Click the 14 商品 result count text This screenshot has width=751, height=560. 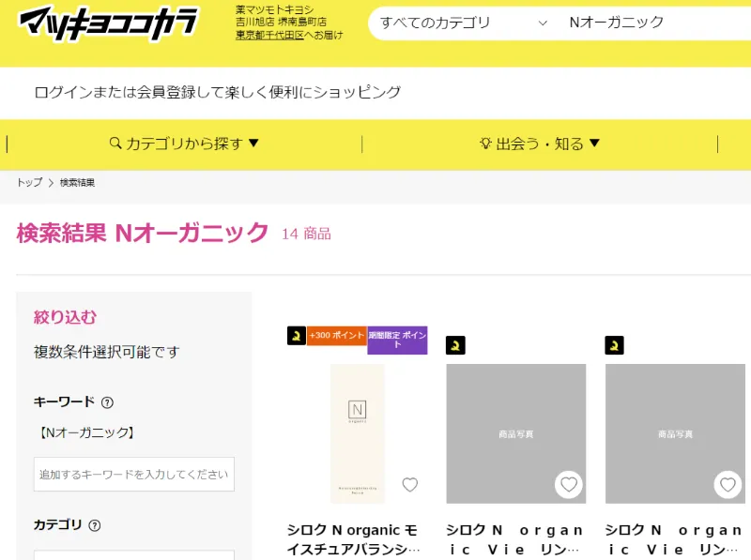(307, 234)
